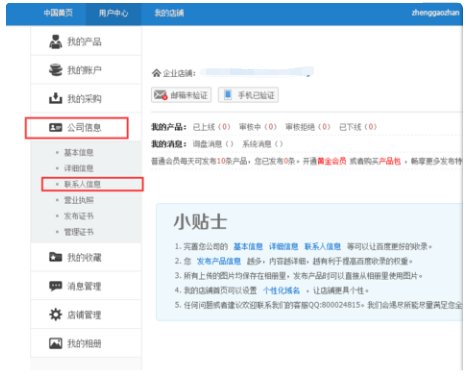
Task: Click the 企业店铺 label link
Action: [179, 73]
